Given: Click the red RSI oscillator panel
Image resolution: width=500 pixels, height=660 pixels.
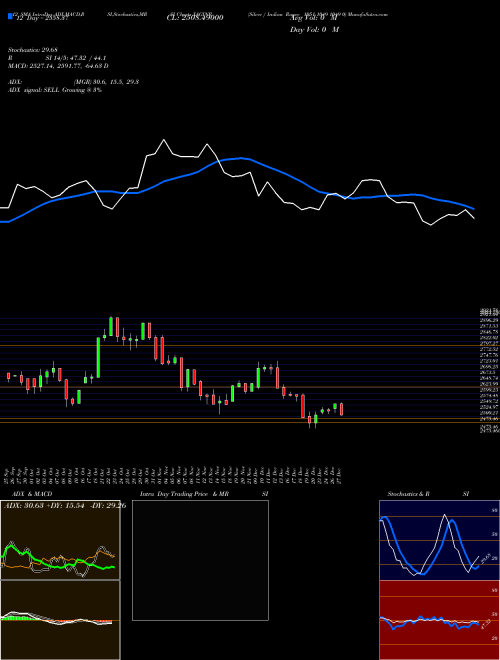Looking at the screenshot, I should point(439,620).
